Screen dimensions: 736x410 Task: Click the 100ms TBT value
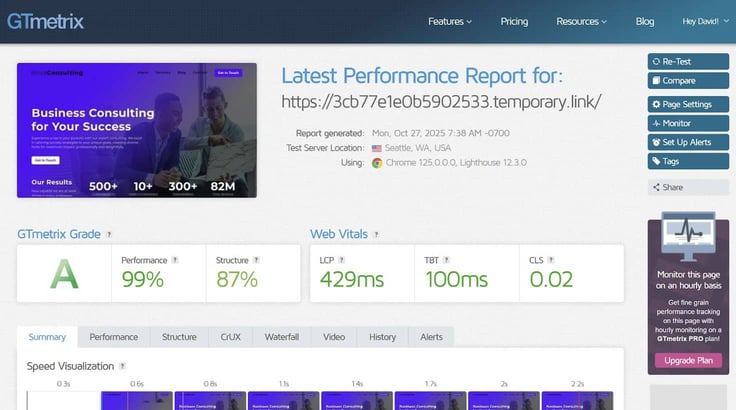(x=457, y=280)
